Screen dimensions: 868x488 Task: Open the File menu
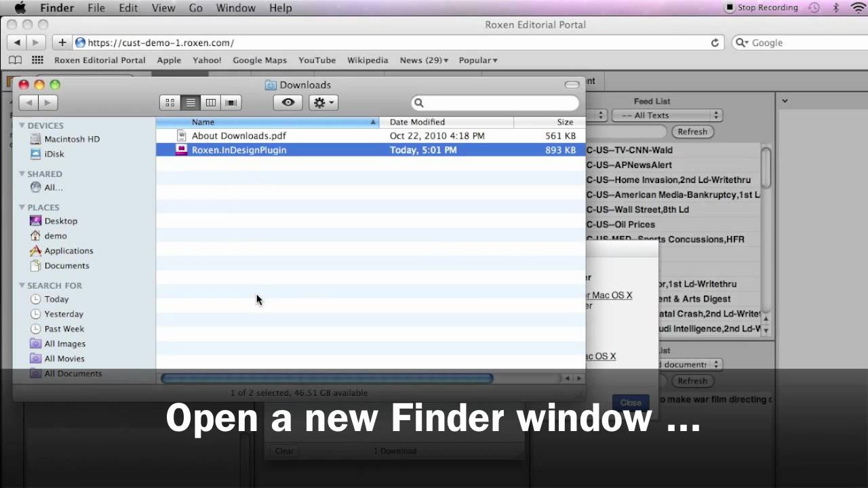(x=96, y=8)
